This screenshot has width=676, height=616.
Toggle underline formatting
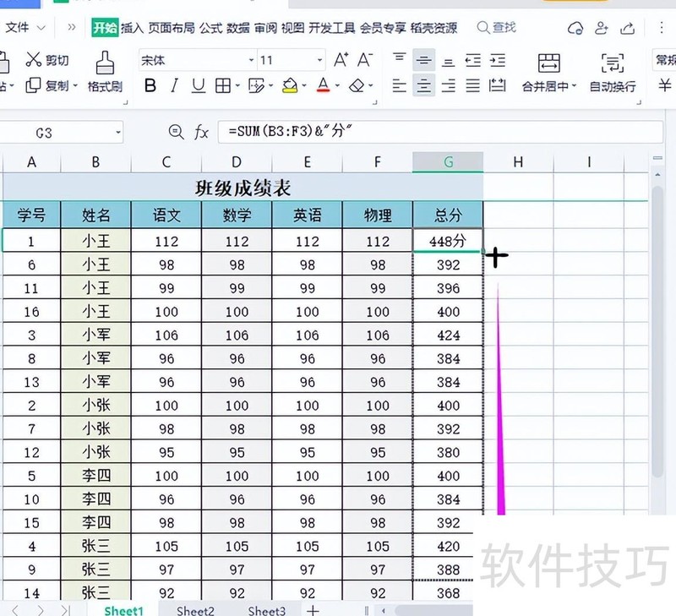[198, 86]
